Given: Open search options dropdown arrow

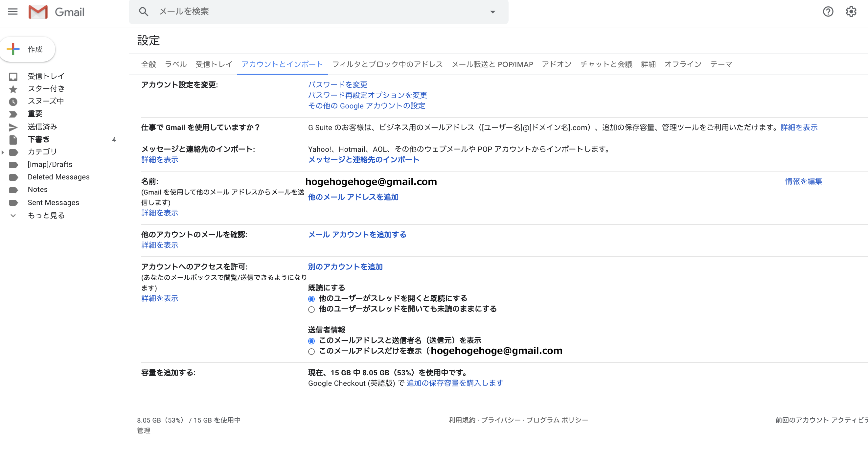Looking at the screenshot, I should pyautogui.click(x=492, y=12).
